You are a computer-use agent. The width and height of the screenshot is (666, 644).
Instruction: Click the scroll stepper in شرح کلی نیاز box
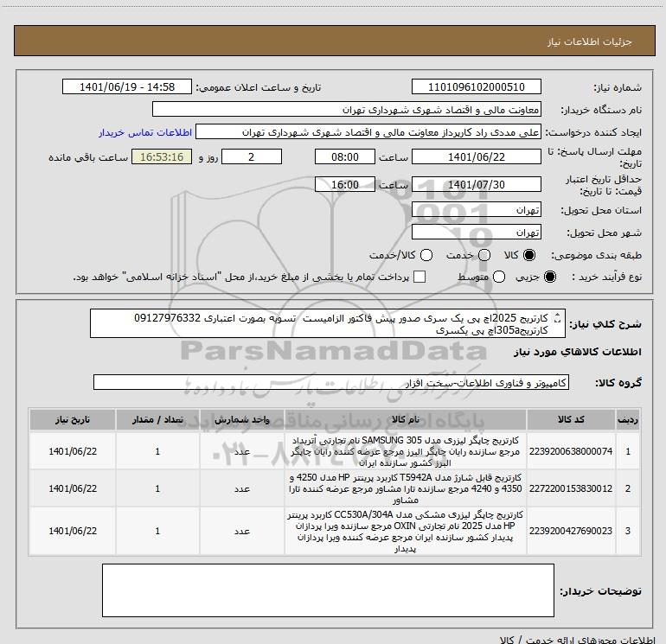click(x=558, y=317)
